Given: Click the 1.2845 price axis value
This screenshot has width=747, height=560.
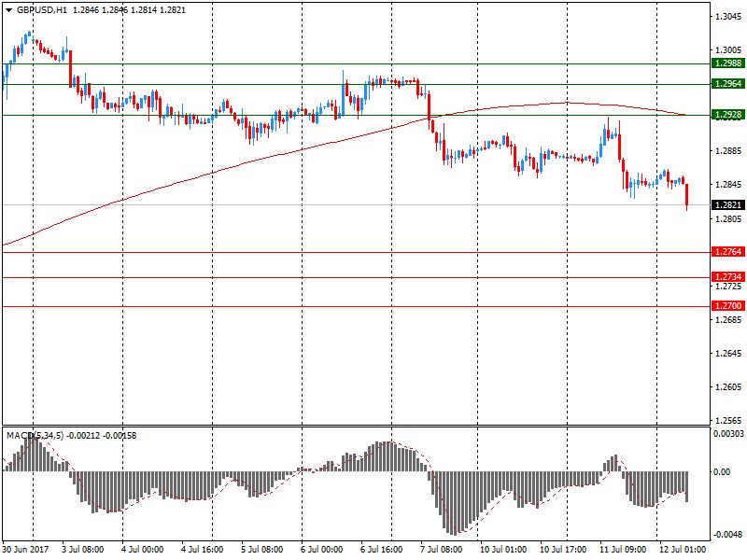Looking at the screenshot, I should 728,185.
